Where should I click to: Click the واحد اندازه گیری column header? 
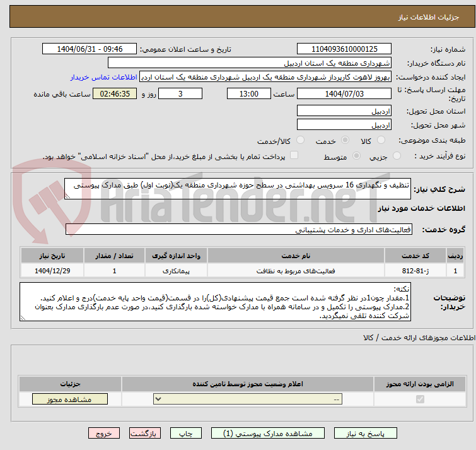pyautogui.click(x=177, y=256)
